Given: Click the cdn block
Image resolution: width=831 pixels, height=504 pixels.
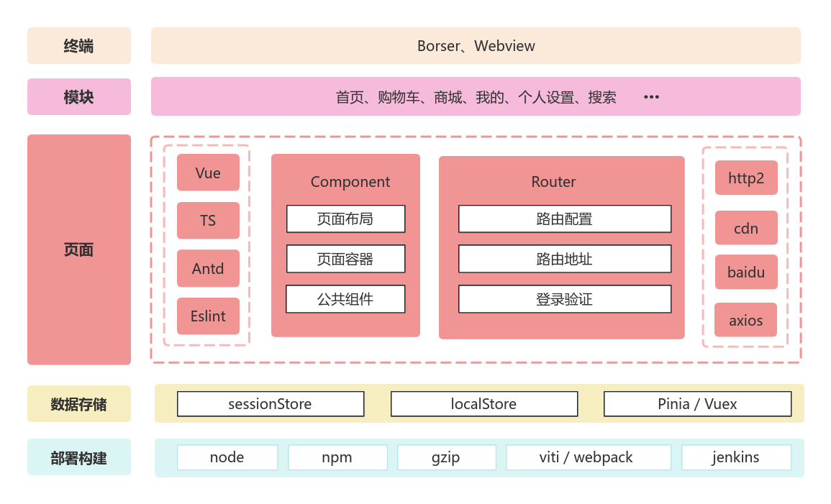Looking at the screenshot, I should tap(746, 228).
